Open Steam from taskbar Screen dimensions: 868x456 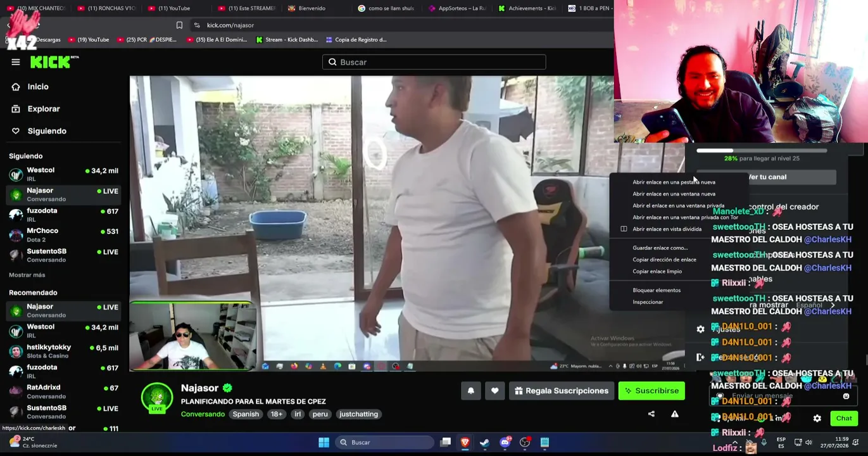[x=484, y=443]
